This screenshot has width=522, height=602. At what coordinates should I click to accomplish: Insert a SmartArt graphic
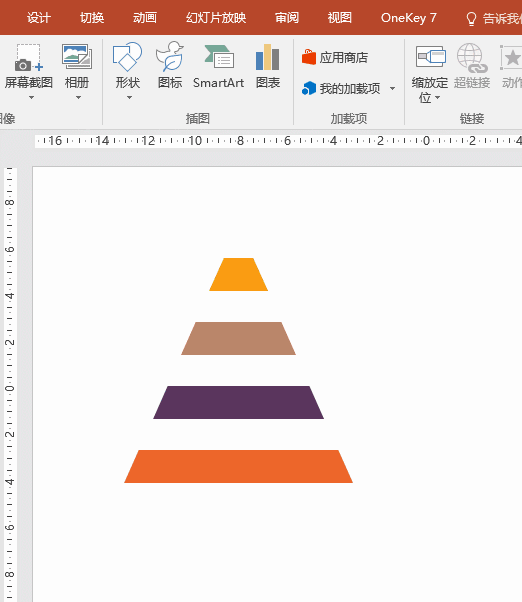pyautogui.click(x=218, y=56)
